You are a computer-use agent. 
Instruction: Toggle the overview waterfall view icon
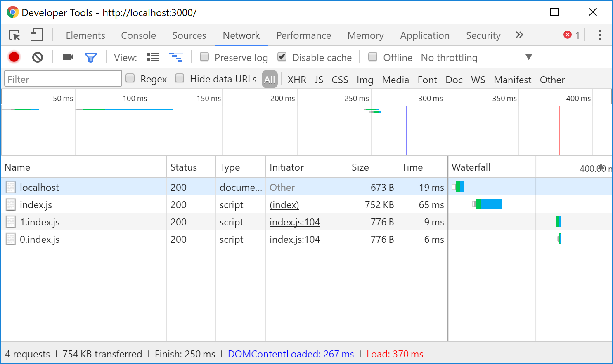(176, 57)
